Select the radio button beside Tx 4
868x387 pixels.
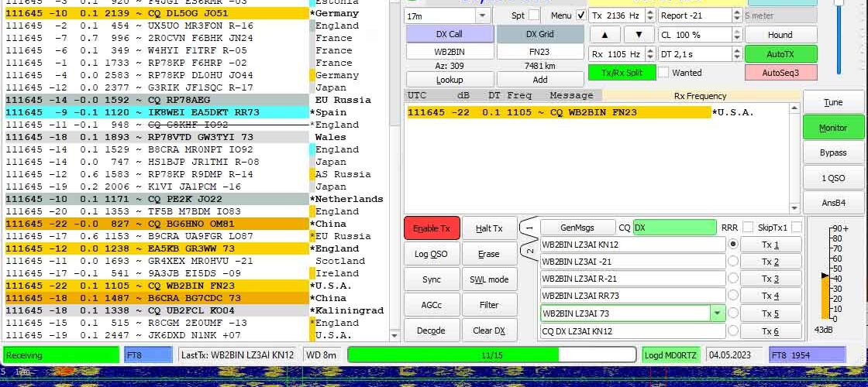(x=733, y=296)
